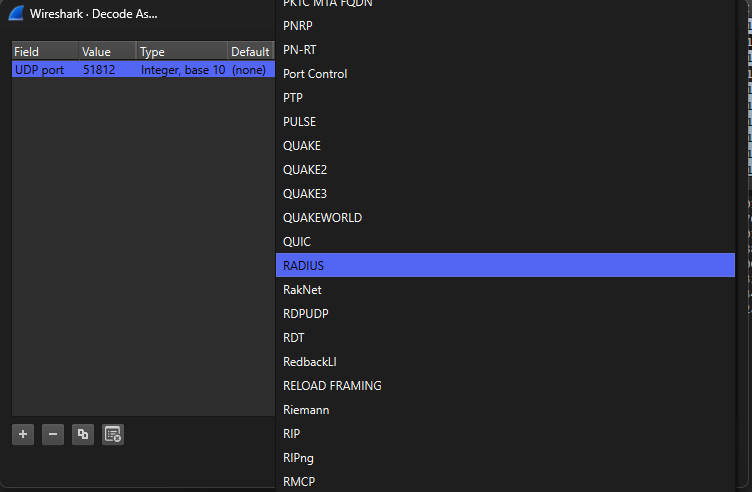This screenshot has height=492, width=752.
Task: Choose PNRP from the protocol list
Action: [505, 26]
